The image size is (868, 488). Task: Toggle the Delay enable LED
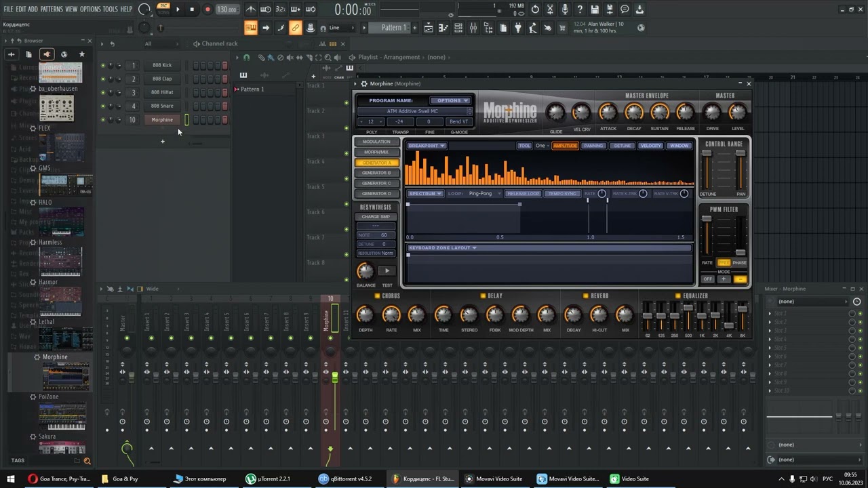coord(482,296)
